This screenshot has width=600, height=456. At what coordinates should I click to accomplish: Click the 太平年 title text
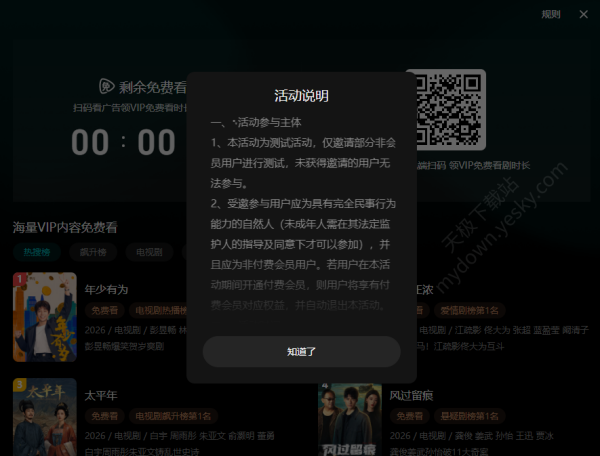click(102, 395)
